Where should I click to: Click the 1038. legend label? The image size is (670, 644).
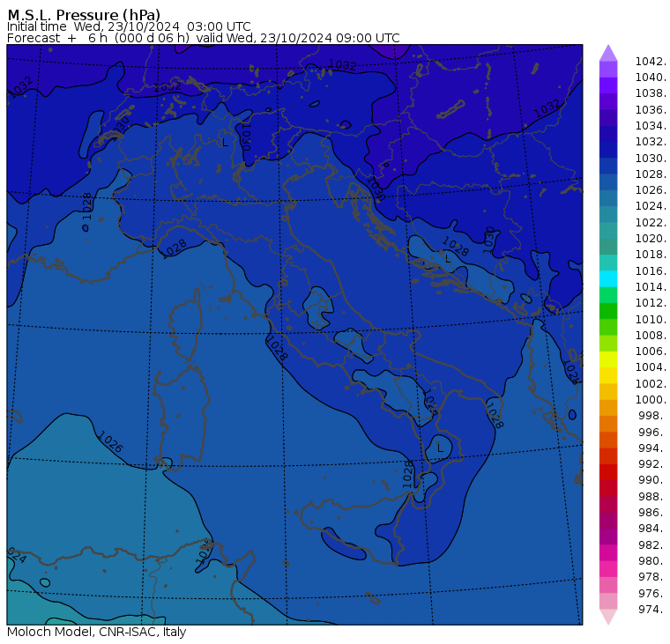[x=651, y=93]
